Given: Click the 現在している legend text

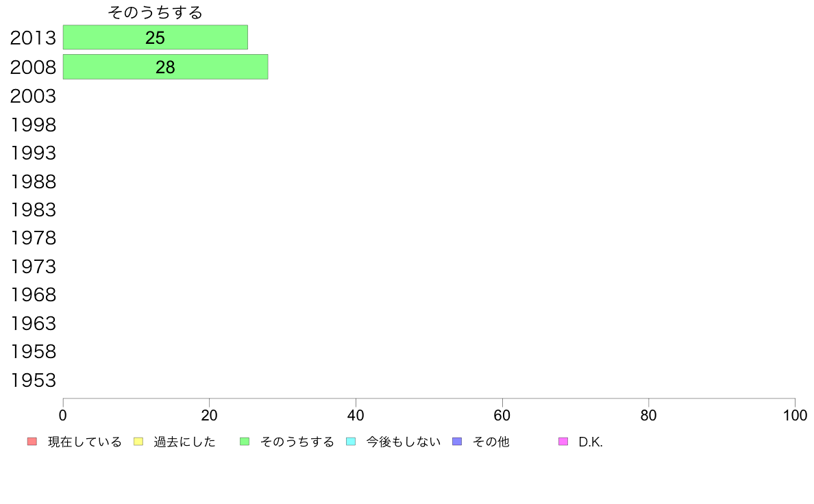Looking at the screenshot, I should [x=84, y=442].
